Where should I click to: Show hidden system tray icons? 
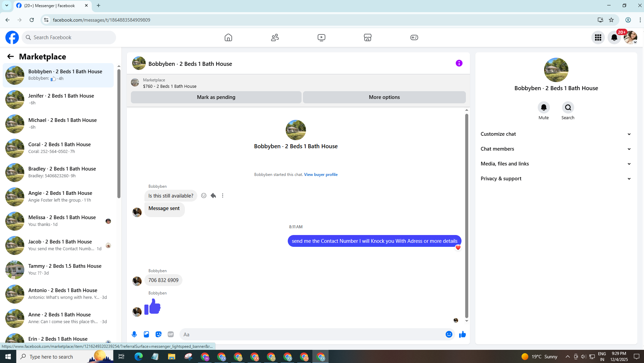tap(568, 357)
